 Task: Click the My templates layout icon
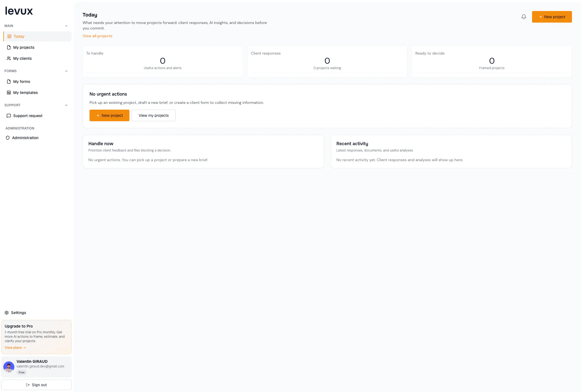(x=9, y=93)
